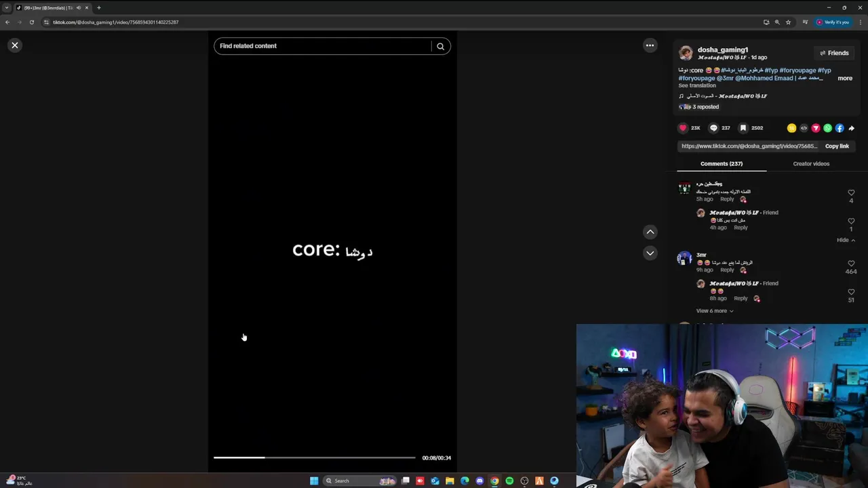
Task: Reply to the 4h ago reply
Action: click(x=741, y=228)
